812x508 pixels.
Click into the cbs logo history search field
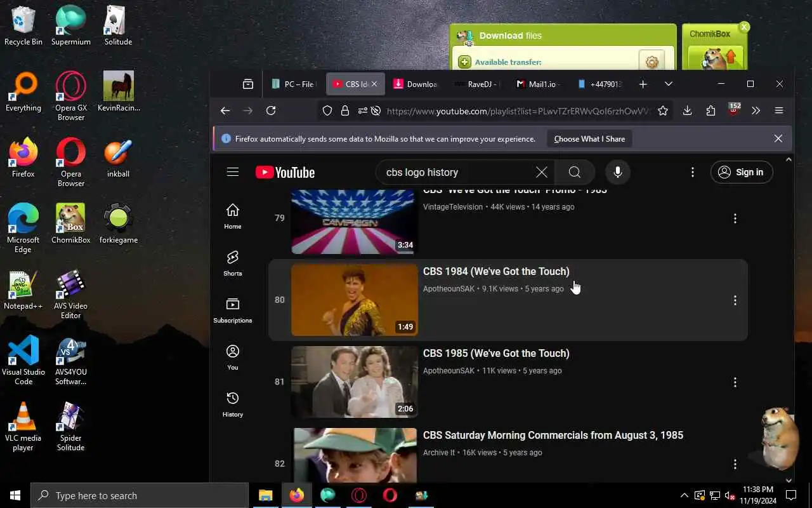pyautogui.click(x=457, y=172)
